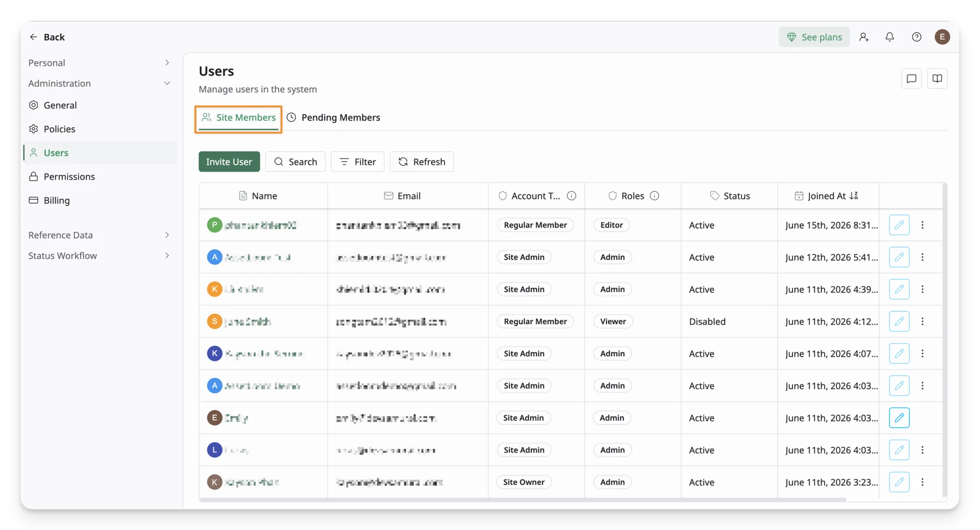
Task: Click the Status column header
Action: point(729,196)
